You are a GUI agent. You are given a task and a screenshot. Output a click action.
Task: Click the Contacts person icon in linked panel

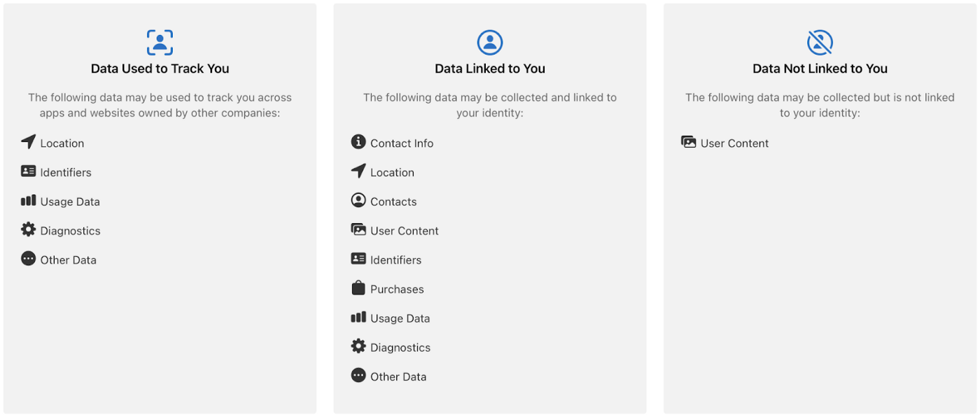(358, 200)
